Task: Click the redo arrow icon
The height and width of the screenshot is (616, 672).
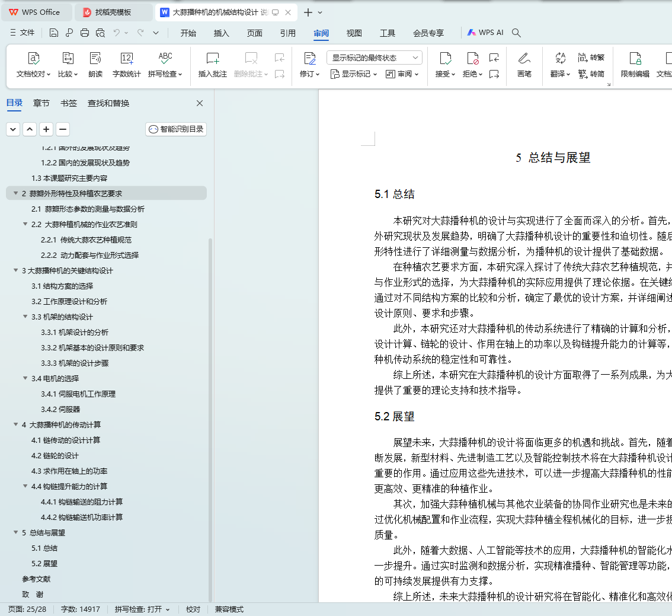Action: (140, 33)
